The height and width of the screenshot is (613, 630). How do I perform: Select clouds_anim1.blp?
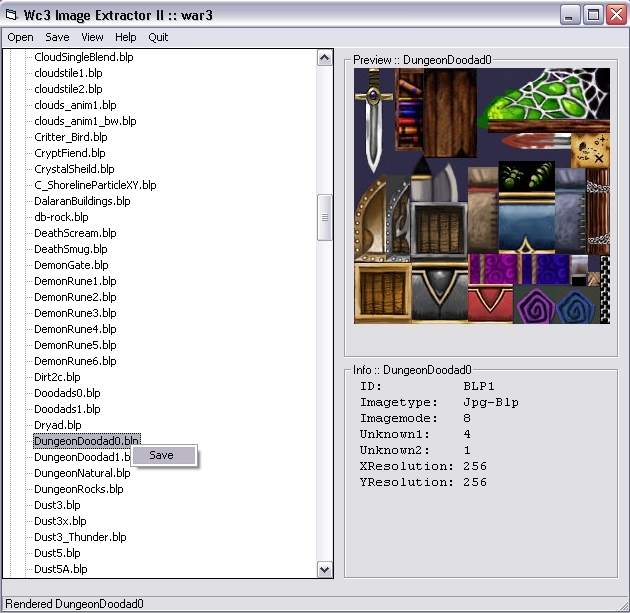click(75, 105)
